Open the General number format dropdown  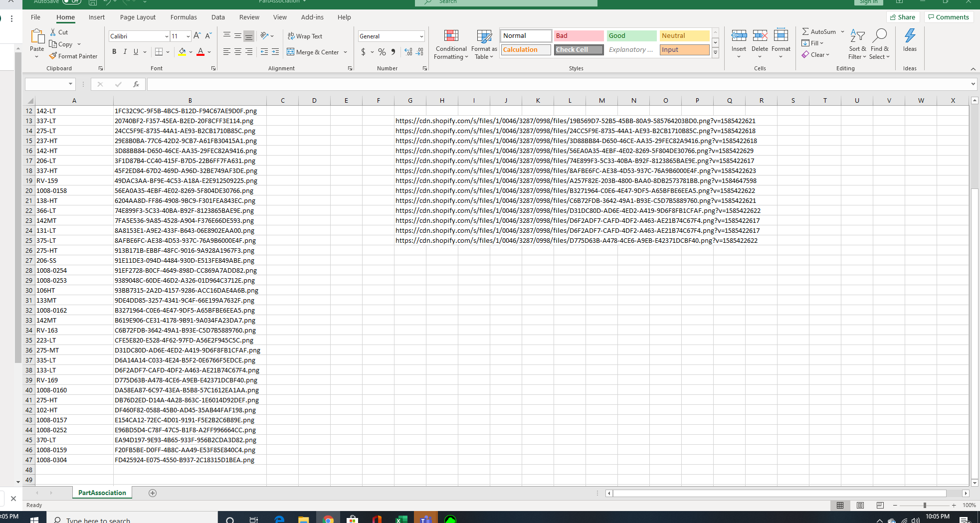[x=420, y=36]
